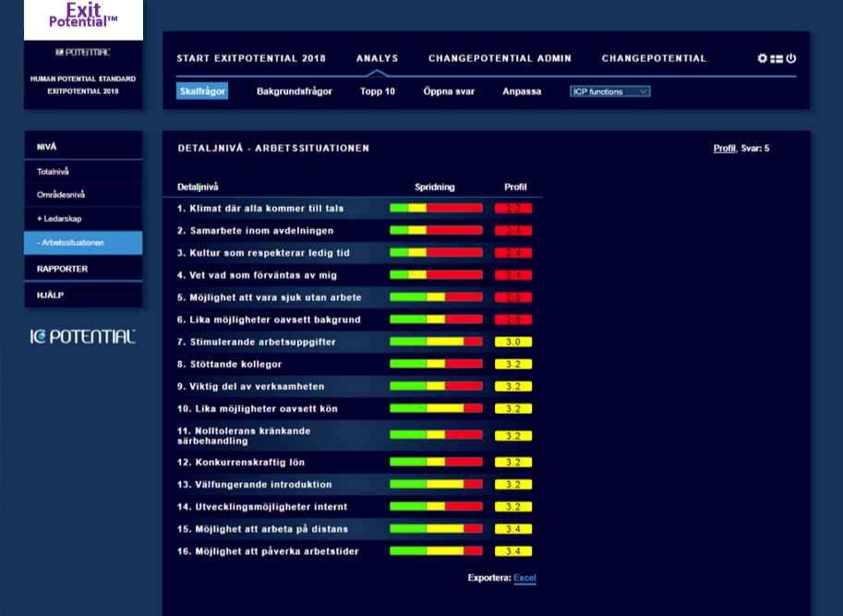
Task: Click spread bar for Stödjande kollegor
Action: 436,364
